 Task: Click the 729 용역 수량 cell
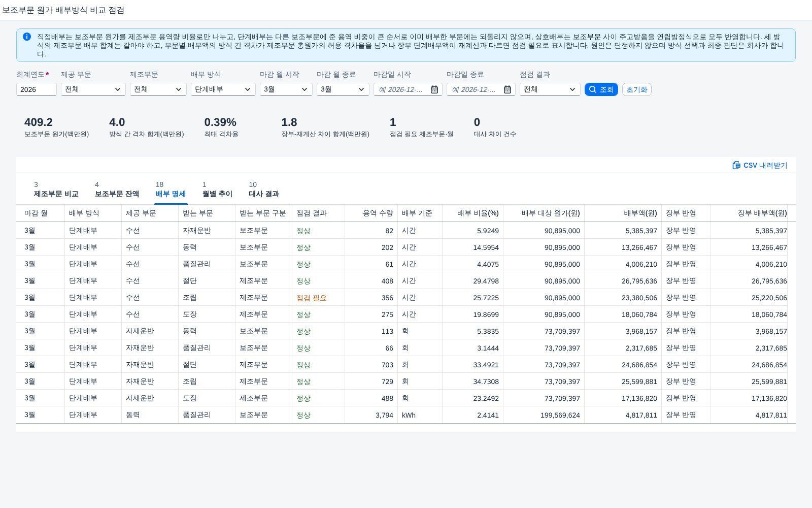371,382
